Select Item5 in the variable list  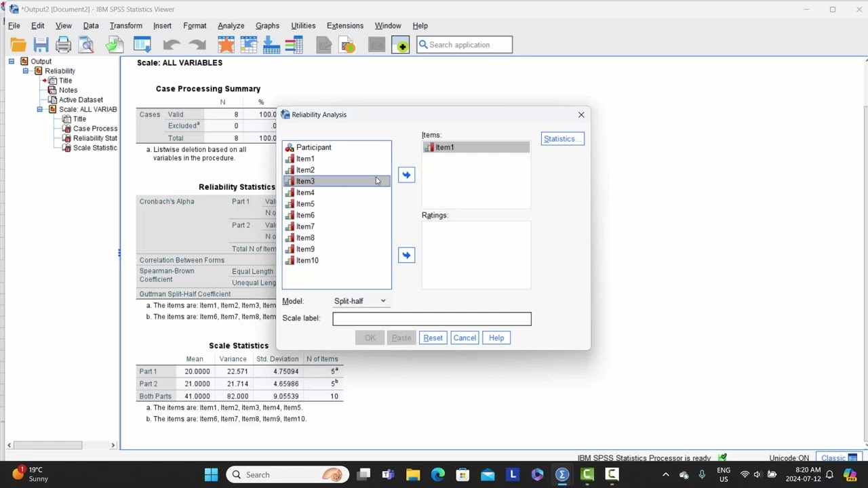[336, 204]
